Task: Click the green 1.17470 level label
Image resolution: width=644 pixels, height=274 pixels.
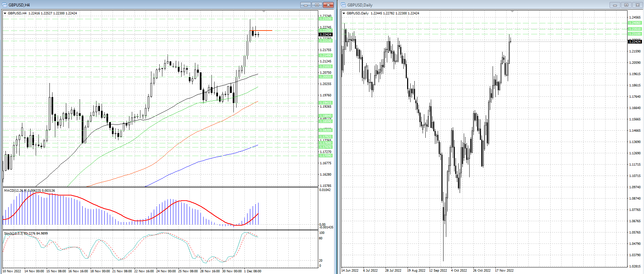Action: 325,147
